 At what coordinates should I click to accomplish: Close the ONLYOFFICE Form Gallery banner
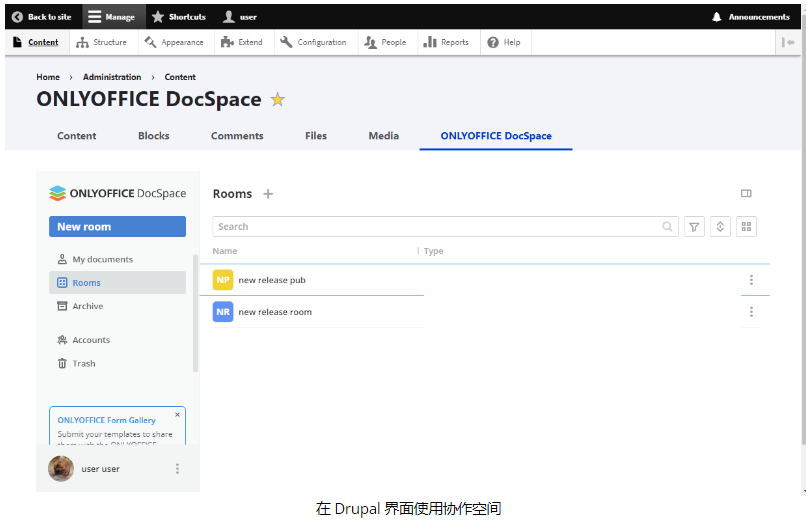pyautogui.click(x=177, y=415)
